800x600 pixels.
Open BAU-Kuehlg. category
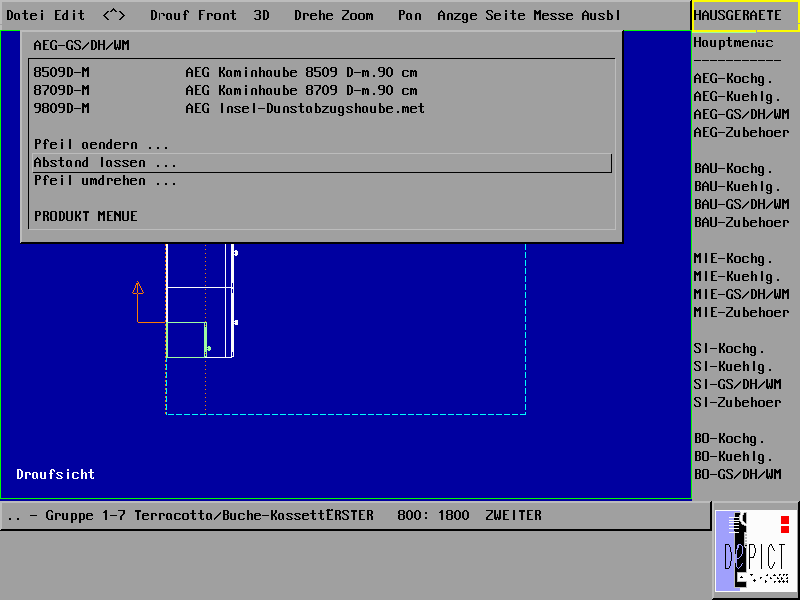[737, 187]
